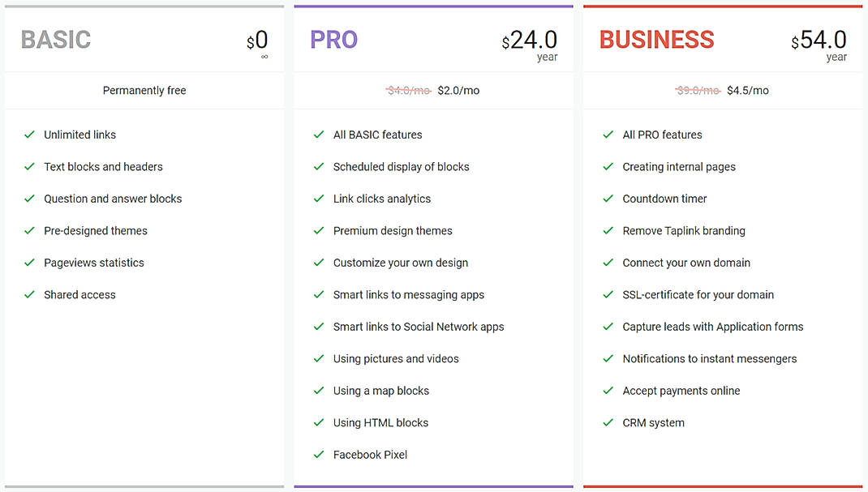Click the checkmark next to Countdown timer

tap(608, 199)
